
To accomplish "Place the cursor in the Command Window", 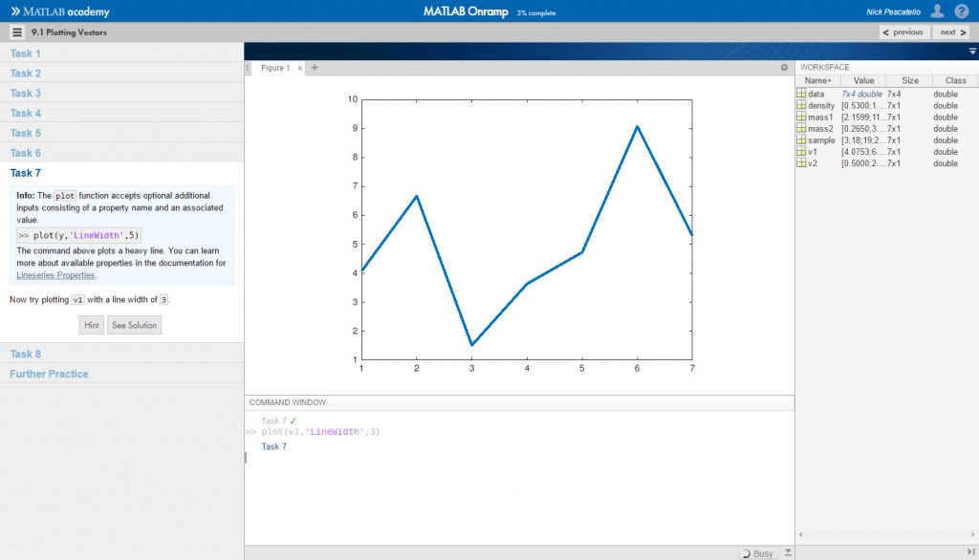I will (382, 459).
